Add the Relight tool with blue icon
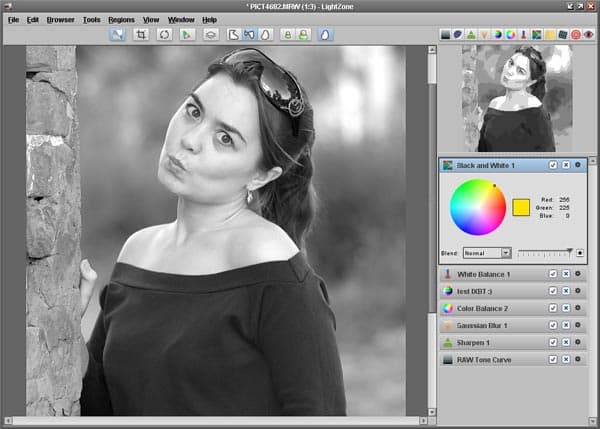600x429 pixels. tap(458, 35)
